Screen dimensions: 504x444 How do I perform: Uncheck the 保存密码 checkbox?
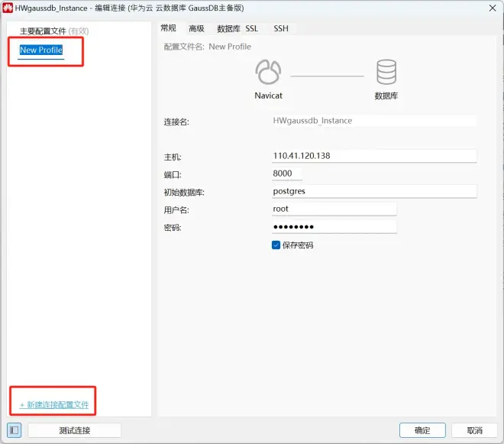pyautogui.click(x=276, y=245)
